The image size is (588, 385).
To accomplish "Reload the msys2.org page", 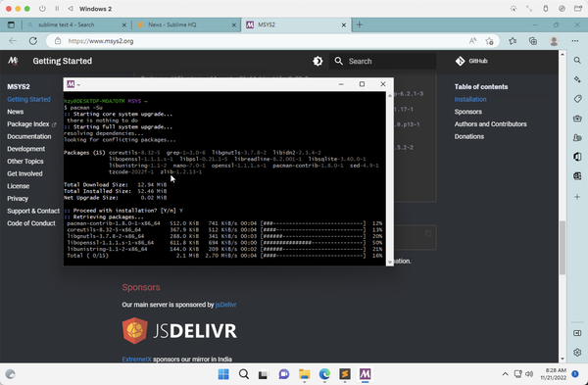I will pyautogui.click(x=33, y=41).
